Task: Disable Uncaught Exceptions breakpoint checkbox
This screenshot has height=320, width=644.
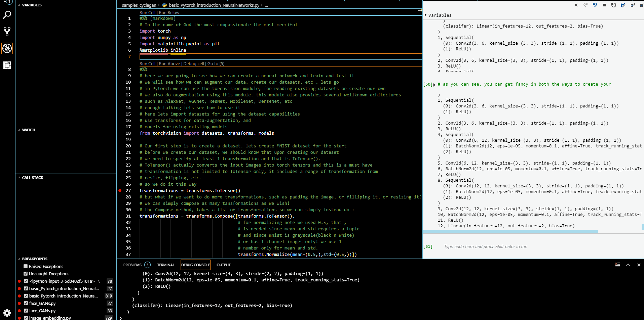Action: 26,274
